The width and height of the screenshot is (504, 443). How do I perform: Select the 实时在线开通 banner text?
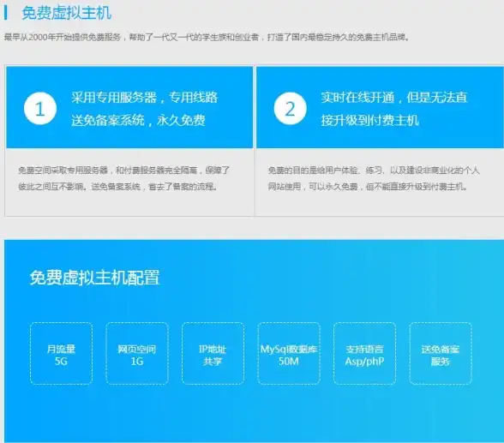point(357,98)
